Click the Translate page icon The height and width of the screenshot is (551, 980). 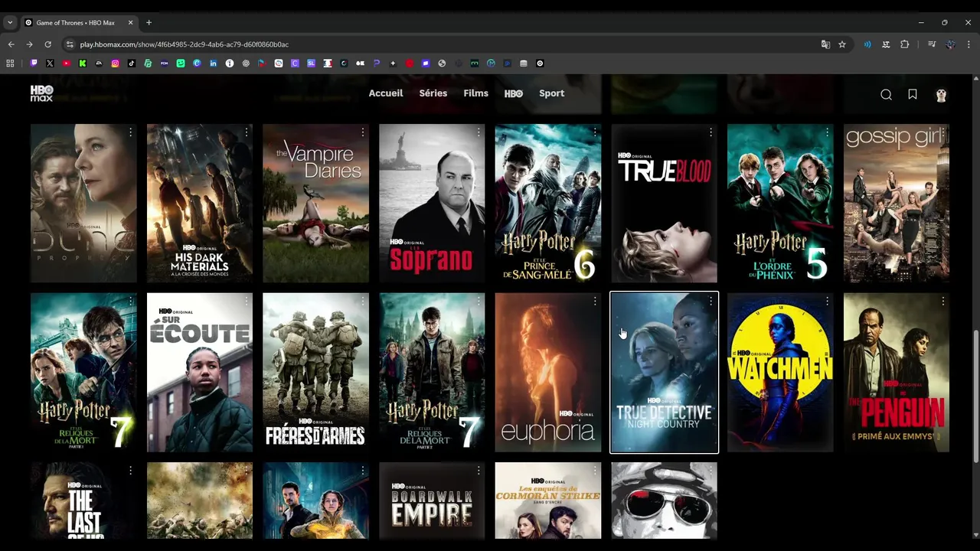(825, 44)
